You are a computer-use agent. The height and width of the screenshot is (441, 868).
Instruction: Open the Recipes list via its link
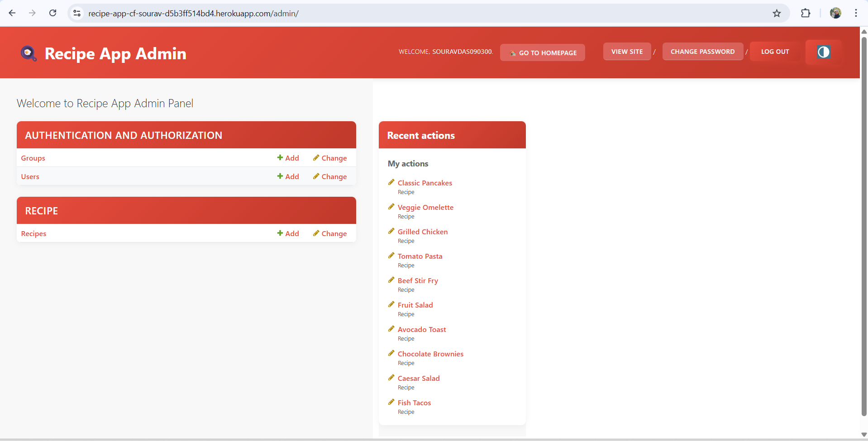tap(33, 233)
